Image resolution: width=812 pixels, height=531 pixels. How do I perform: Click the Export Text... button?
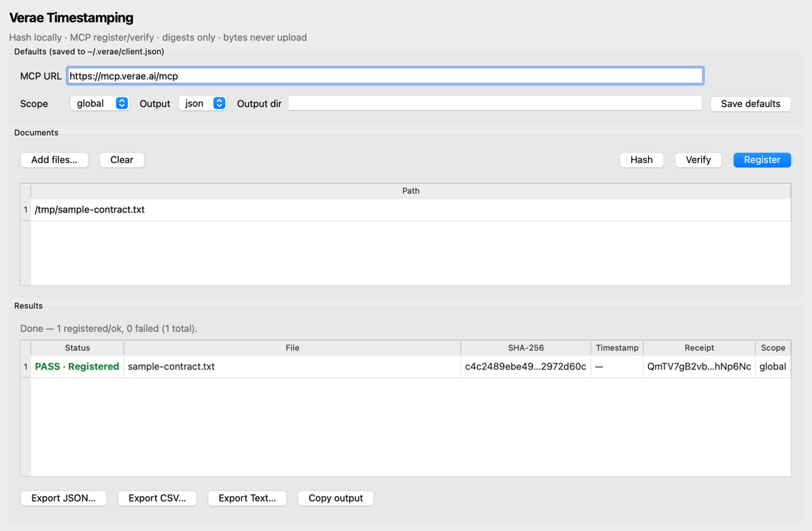coord(247,499)
